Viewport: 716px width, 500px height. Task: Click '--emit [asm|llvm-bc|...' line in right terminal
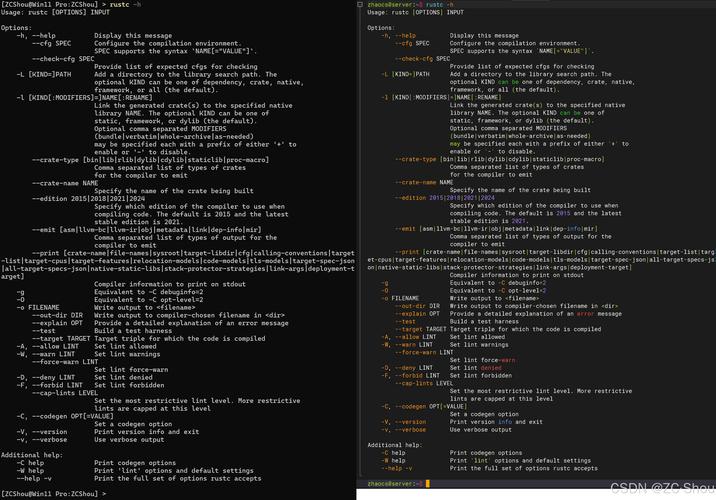point(496,229)
